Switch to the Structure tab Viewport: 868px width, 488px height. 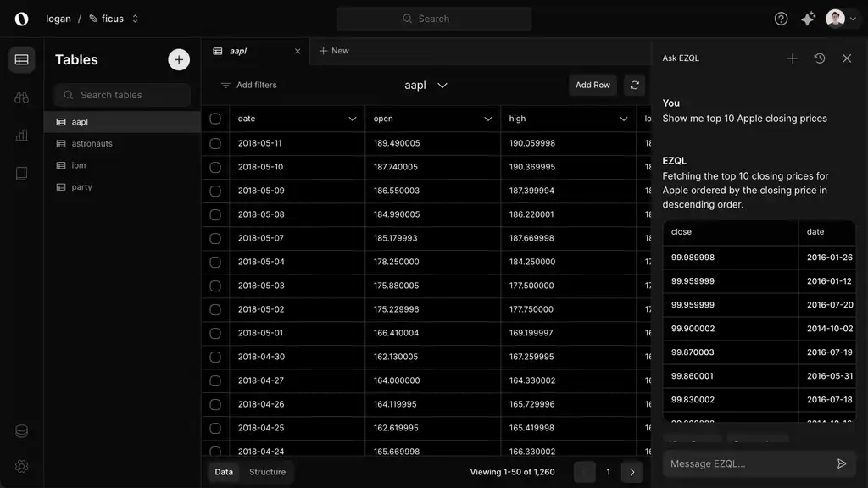click(267, 472)
